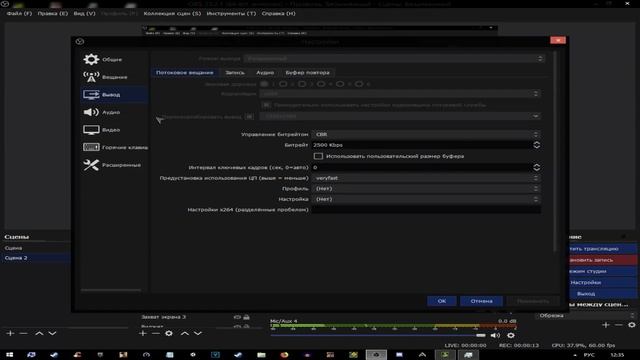The image size is (640, 360).
Task: Switch to the Запись tab
Action: click(235, 73)
